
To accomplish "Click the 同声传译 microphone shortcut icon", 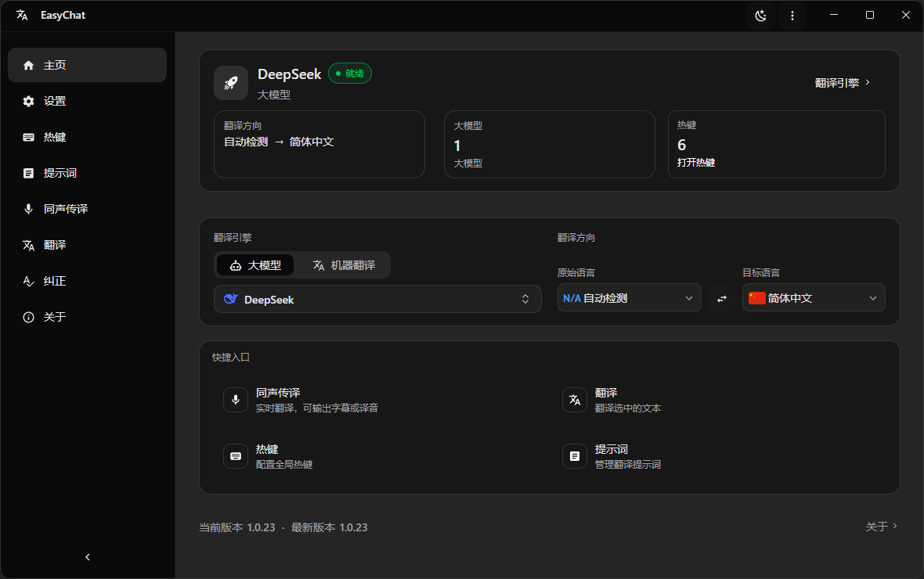I will coord(236,400).
